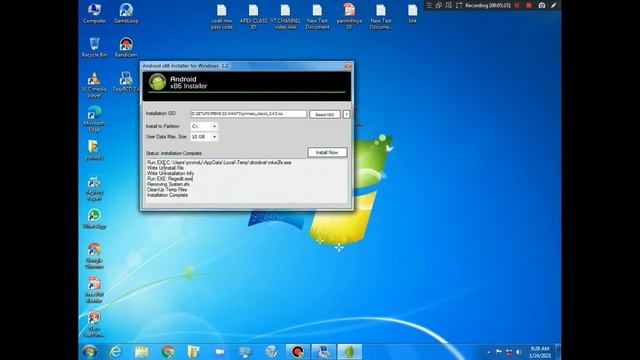Select 'YT CHANNEL video link' file icon

[285, 16]
